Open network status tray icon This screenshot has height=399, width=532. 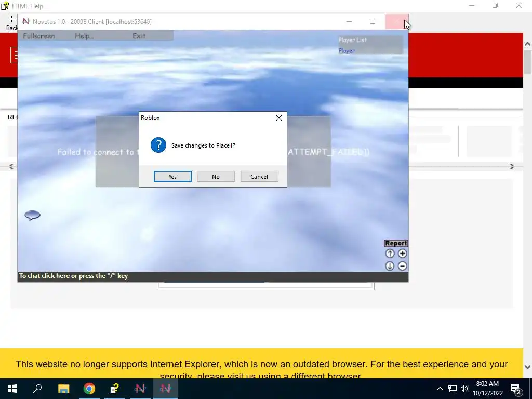tap(453, 389)
